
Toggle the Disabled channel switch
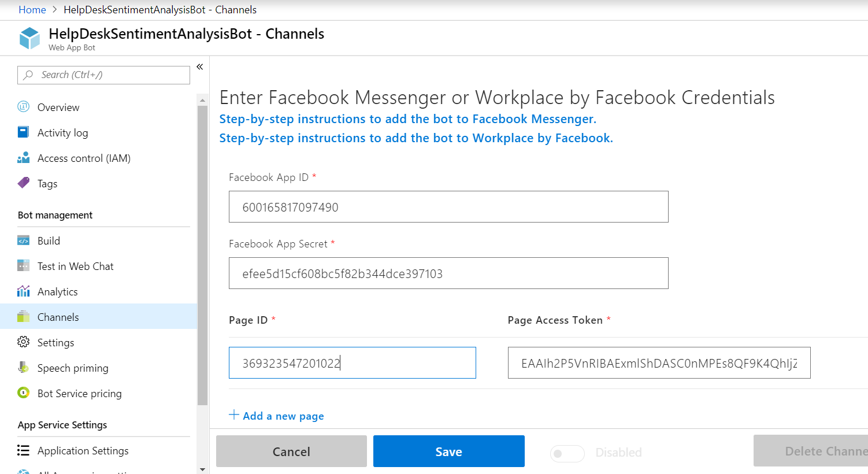coord(567,453)
